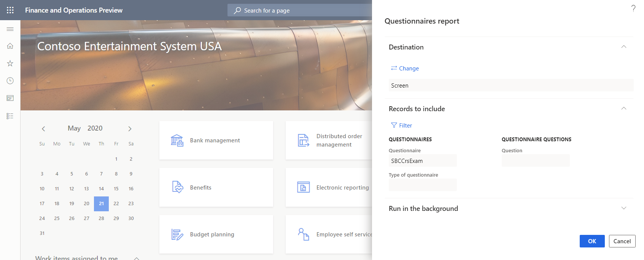Click the search magnifier icon
This screenshot has width=644, height=260.
click(237, 10)
